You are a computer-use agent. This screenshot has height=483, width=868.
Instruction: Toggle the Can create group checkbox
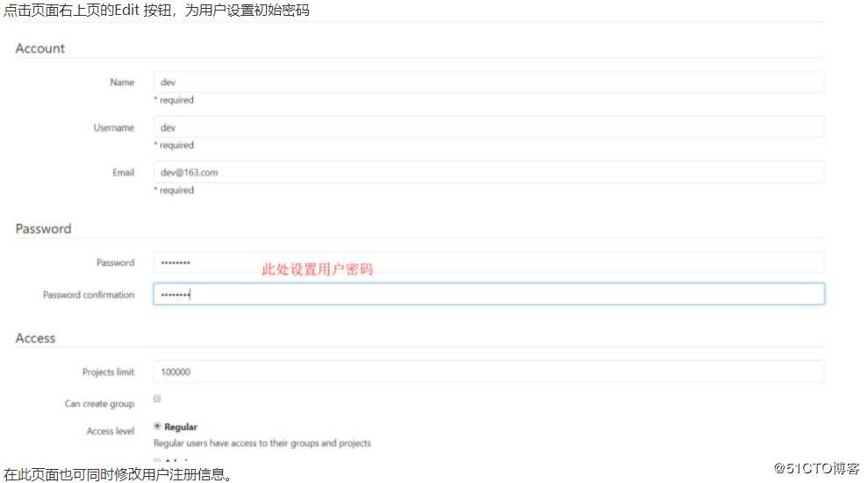click(x=157, y=399)
